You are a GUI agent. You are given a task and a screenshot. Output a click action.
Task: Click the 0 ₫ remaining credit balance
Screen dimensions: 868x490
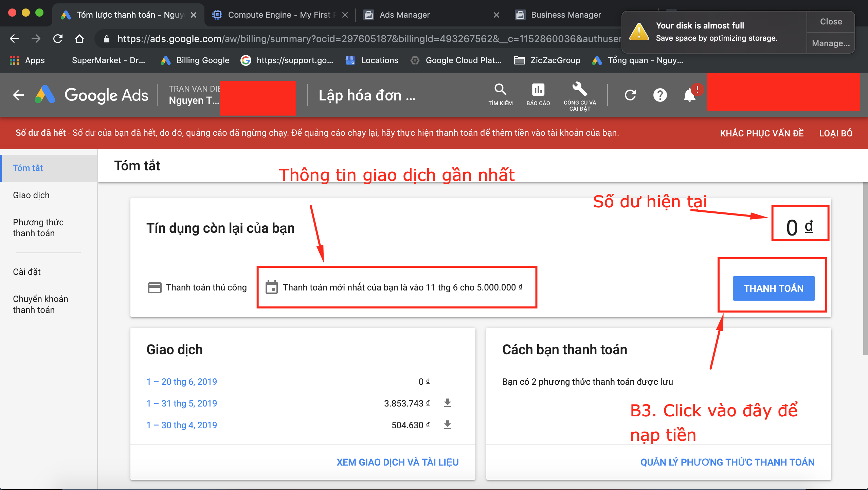pyautogui.click(x=800, y=227)
